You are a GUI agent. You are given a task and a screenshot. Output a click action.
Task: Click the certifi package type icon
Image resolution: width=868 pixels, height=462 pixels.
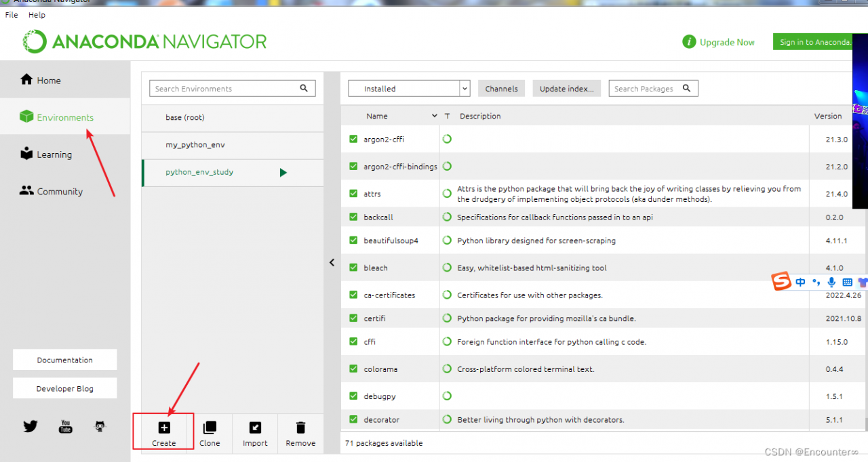tap(447, 318)
